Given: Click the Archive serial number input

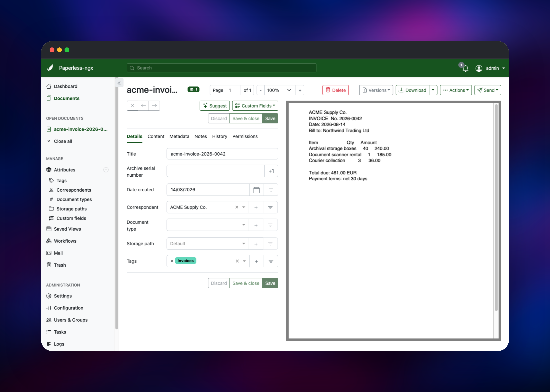Looking at the screenshot, I should (215, 171).
